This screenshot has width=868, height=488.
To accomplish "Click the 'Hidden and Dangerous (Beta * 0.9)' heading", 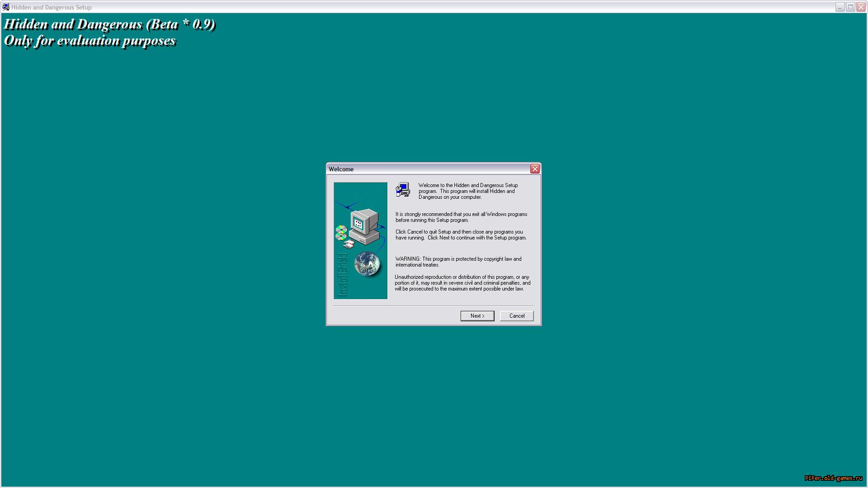I will (109, 24).
